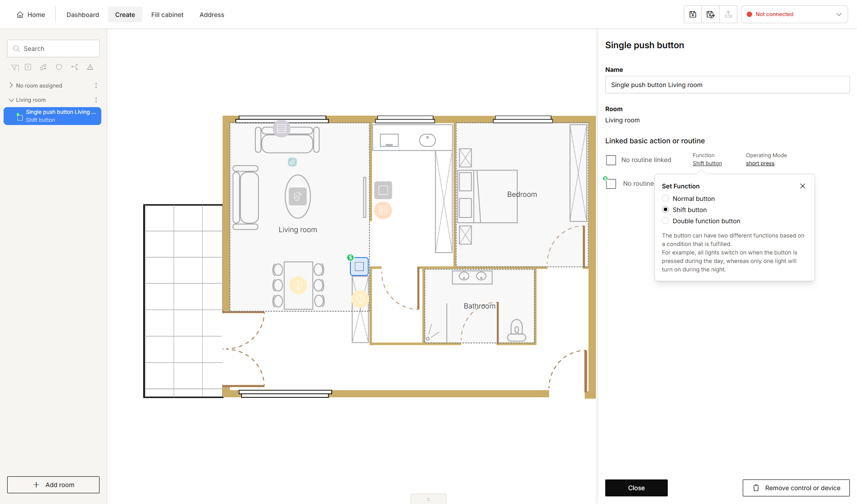Viewport: 857px width, 504px height.
Task: Open the Shift button function link
Action: (707, 163)
